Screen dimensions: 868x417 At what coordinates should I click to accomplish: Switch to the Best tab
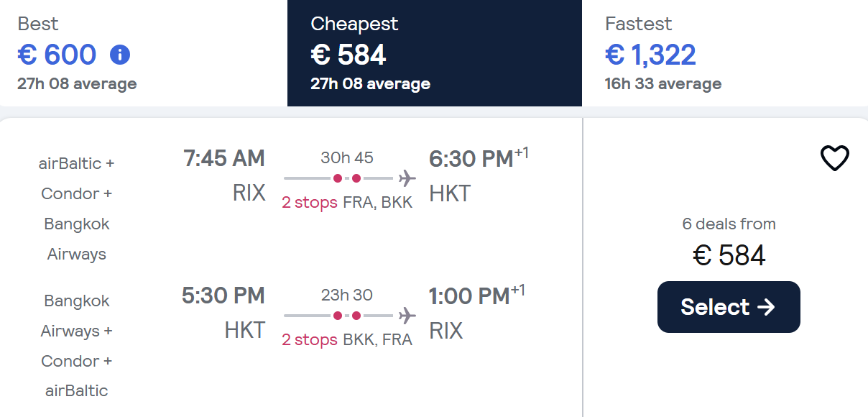pos(144,53)
